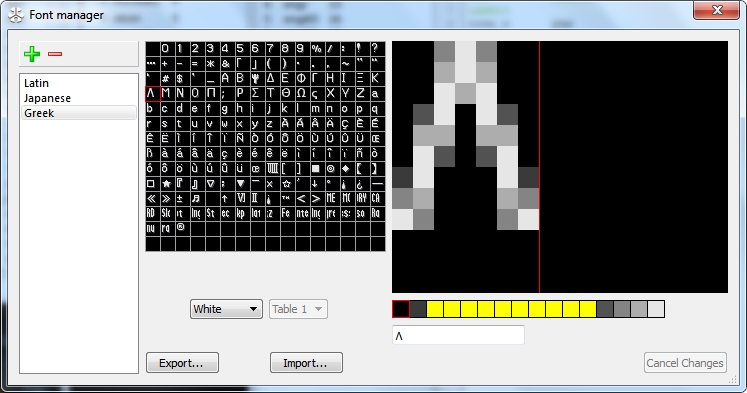Click the Export... button
The width and height of the screenshot is (747, 393).
182,363
